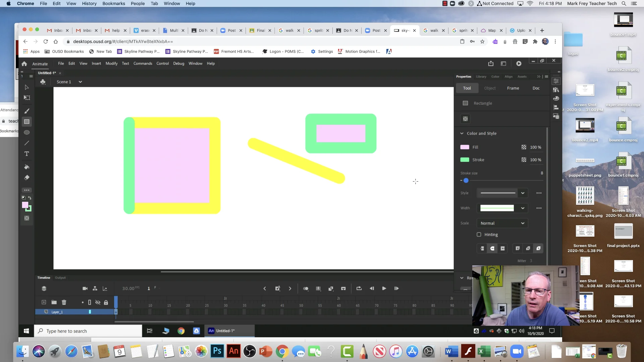The width and height of the screenshot is (644, 362).
Task: Select the Selection arrow tool
Action: pos(26,87)
